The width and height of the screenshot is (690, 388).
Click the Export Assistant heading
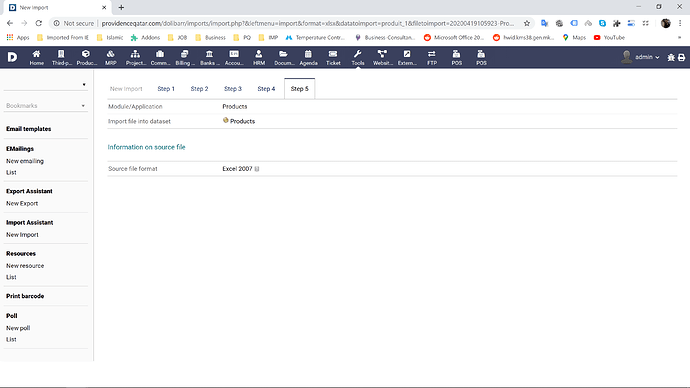tap(29, 191)
